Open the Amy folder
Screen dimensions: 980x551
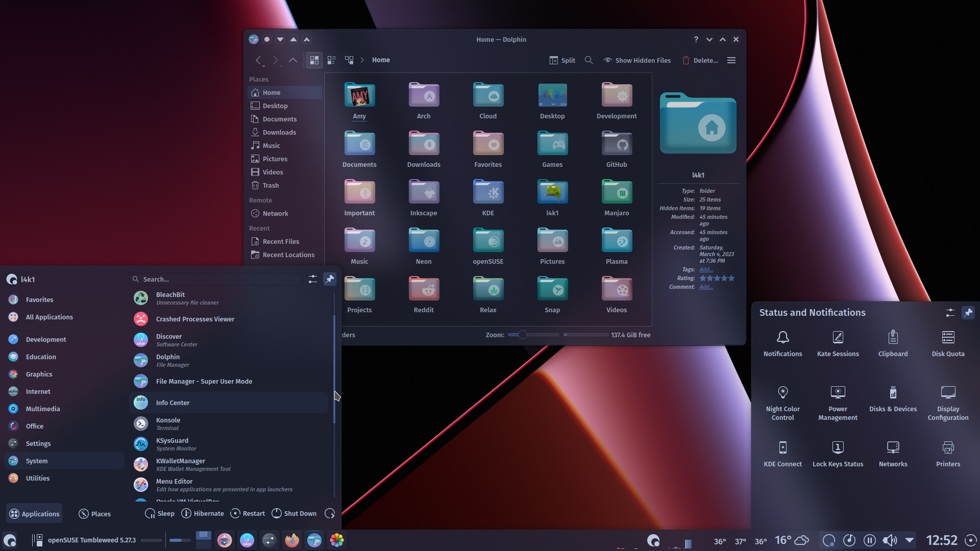click(x=359, y=101)
